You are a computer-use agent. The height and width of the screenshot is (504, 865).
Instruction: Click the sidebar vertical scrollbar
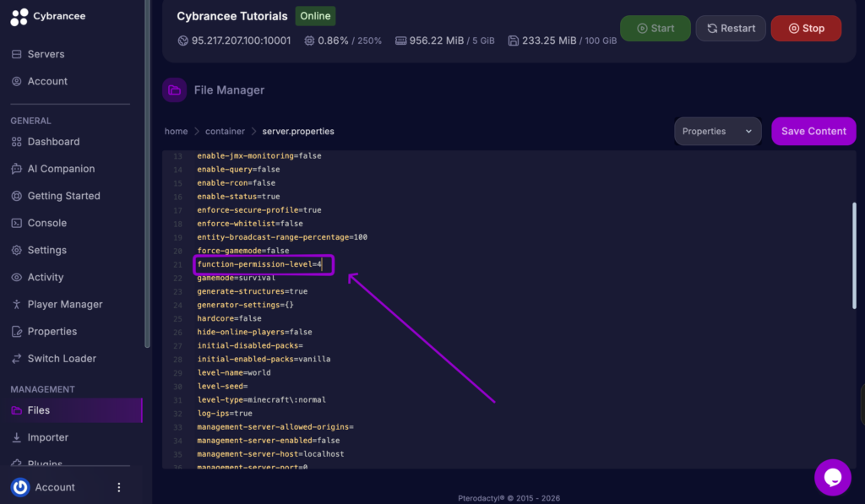[x=147, y=174]
